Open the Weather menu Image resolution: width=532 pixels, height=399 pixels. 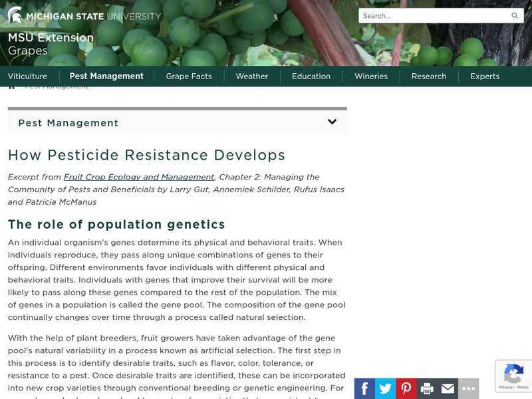[x=252, y=76]
